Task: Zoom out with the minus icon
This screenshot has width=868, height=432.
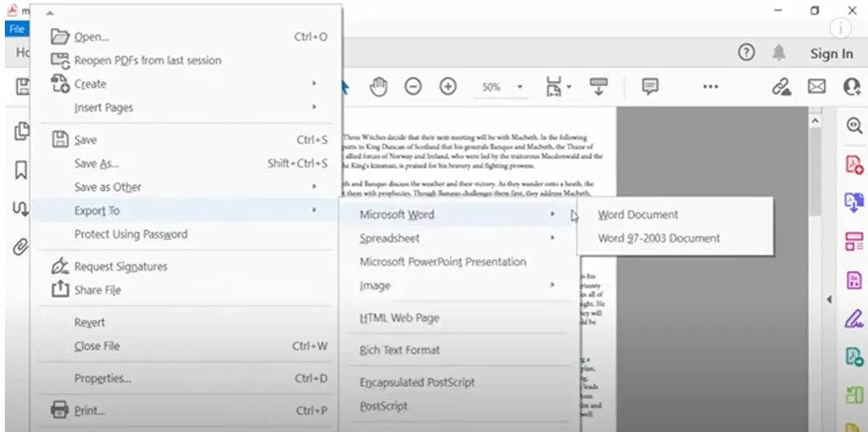Action: [x=413, y=86]
